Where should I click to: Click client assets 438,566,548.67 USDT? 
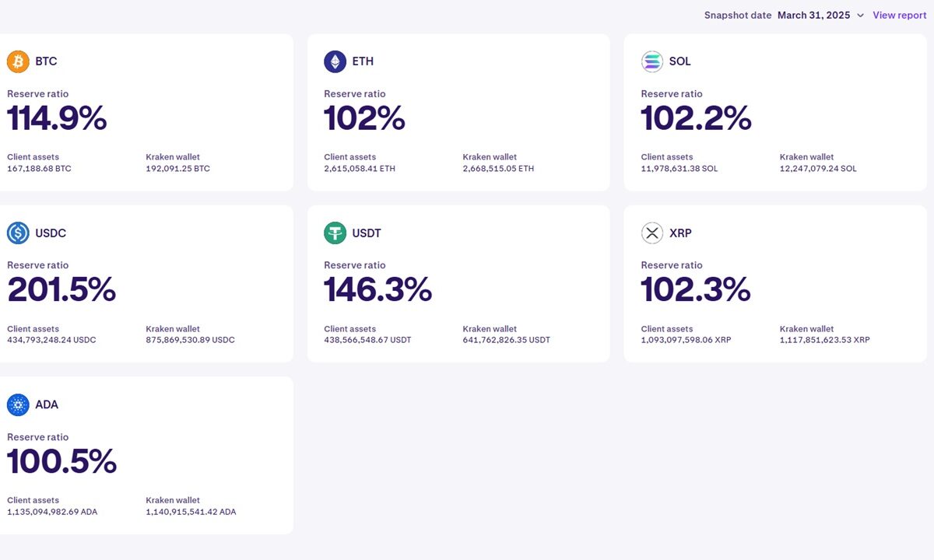(367, 340)
